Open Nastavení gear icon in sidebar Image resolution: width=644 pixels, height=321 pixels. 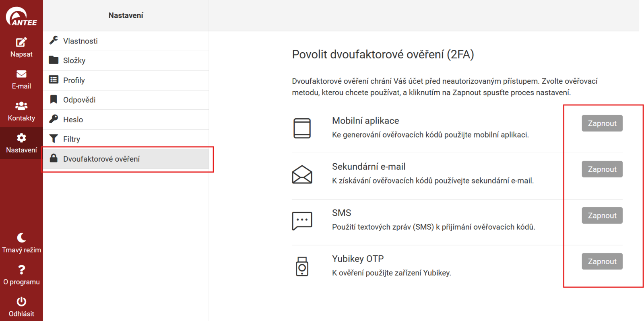pos(21,138)
